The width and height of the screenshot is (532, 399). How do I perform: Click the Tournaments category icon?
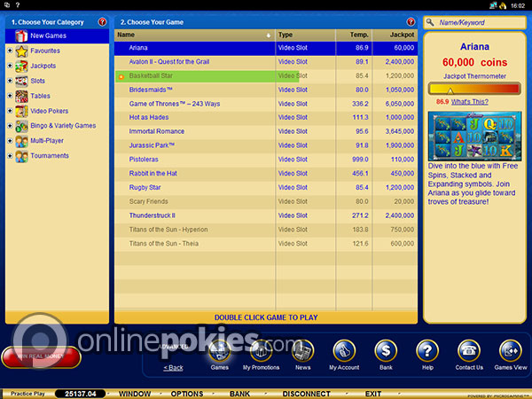tap(21, 156)
